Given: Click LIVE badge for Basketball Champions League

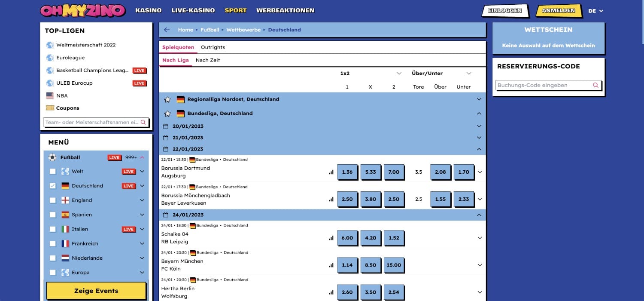Looking at the screenshot, I should pyautogui.click(x=139, y=71).
